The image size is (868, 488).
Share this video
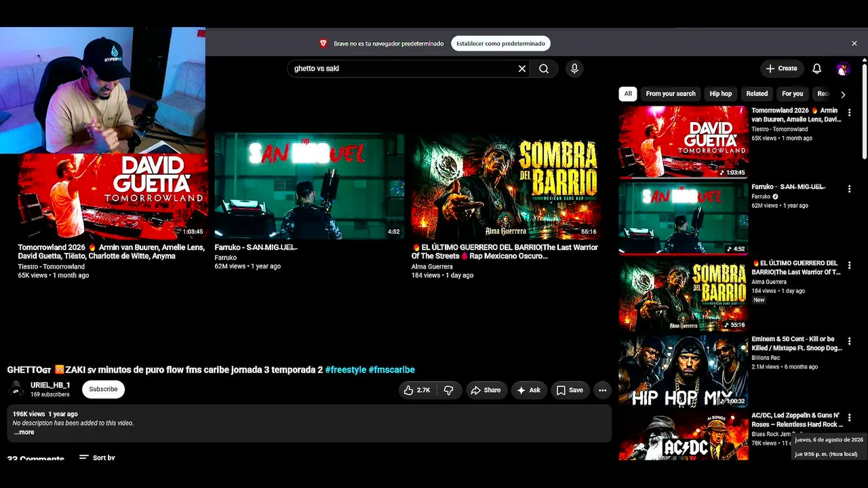point(486,390)
